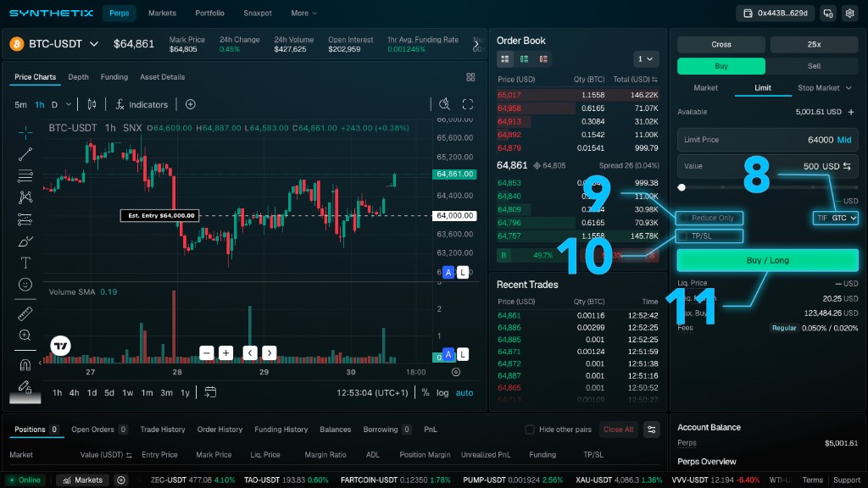Select the brush drawing tool
868x488 pixels.
click(25, 241)
